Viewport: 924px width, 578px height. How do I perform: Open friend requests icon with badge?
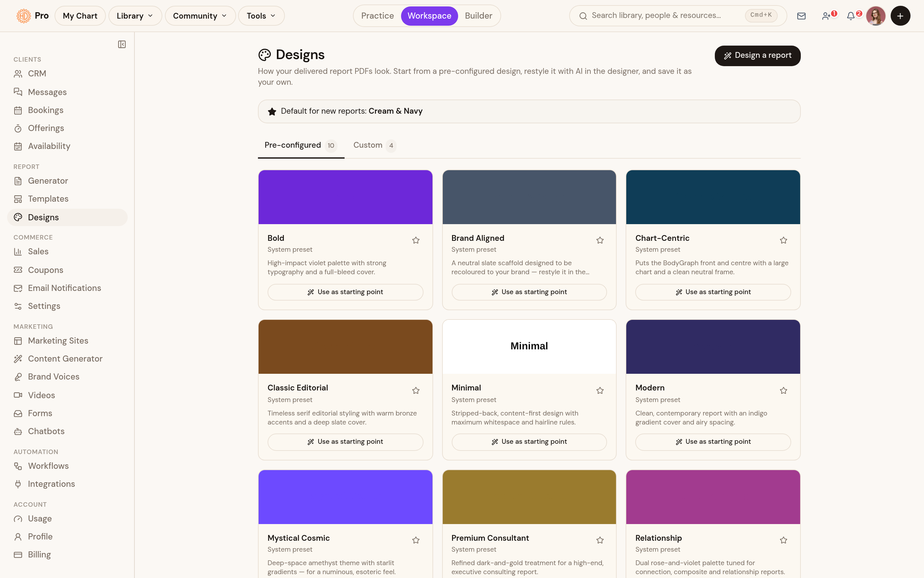point(827,16)
